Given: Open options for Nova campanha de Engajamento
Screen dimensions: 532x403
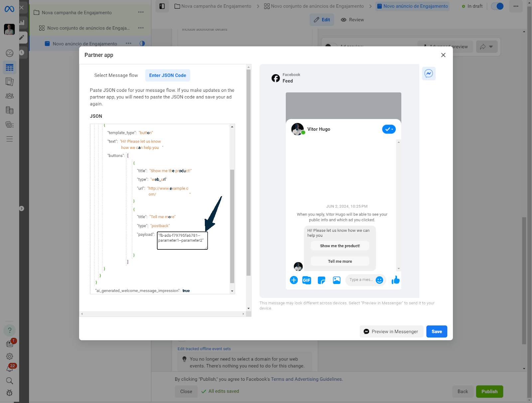Looking at the screenshot, I should pos(141,12).
